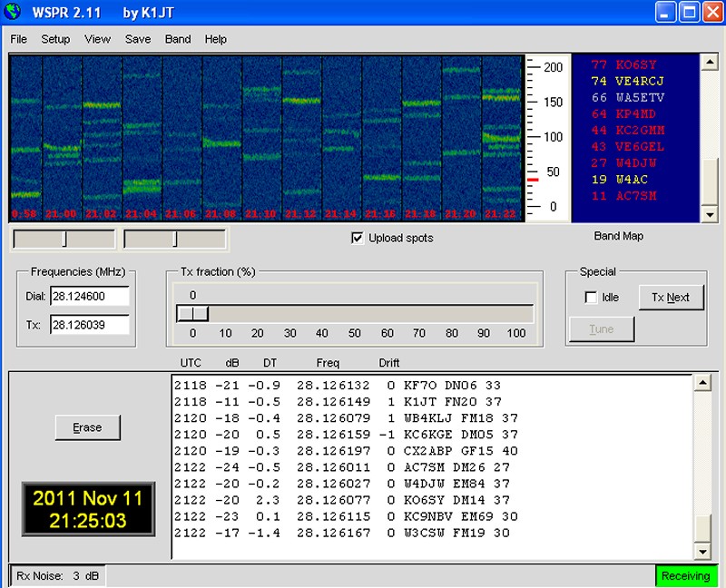Click the WSPR globe icon in title bar

(x=13, y=12)
